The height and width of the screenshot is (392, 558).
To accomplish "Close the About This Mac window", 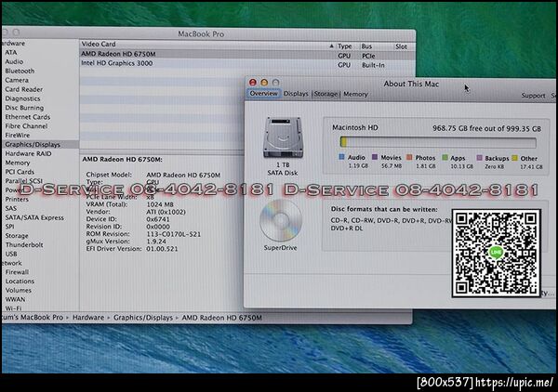I will tap(253, 83).
